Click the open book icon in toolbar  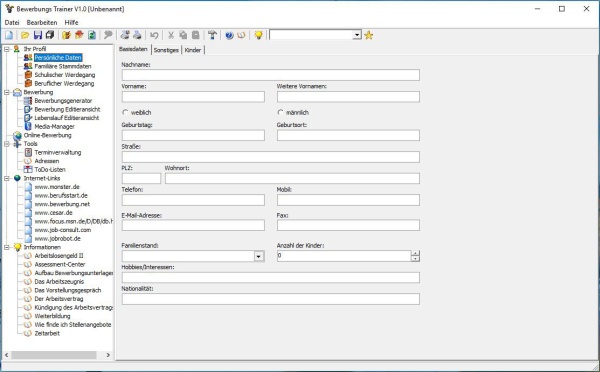(241, 35)
